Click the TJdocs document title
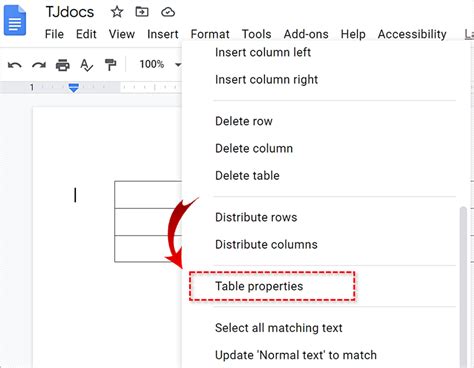 70,12
